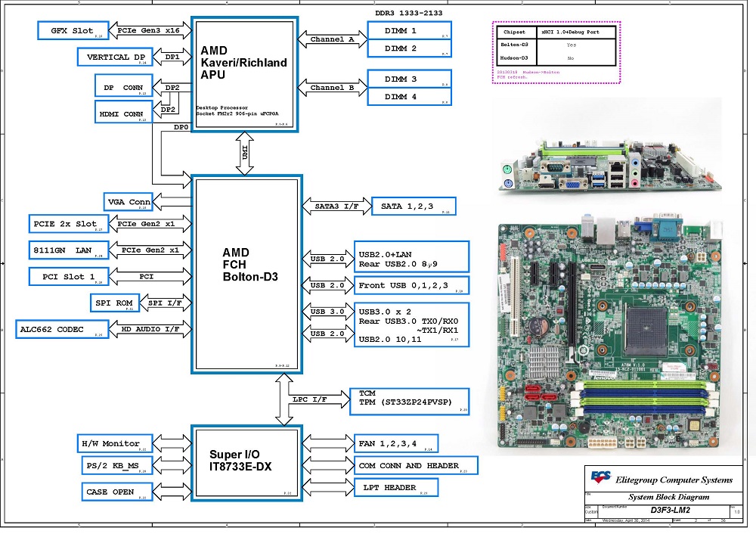Select the DIMM 2 box
The width and height of the screenshot is (756, 534).
[x=409, y=48]
